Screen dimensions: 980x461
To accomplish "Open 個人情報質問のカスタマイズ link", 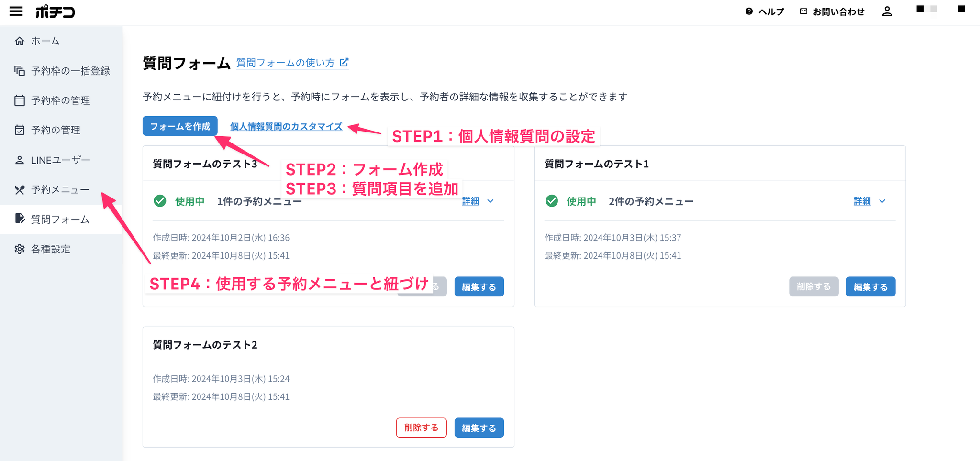I will click(286, 127).
